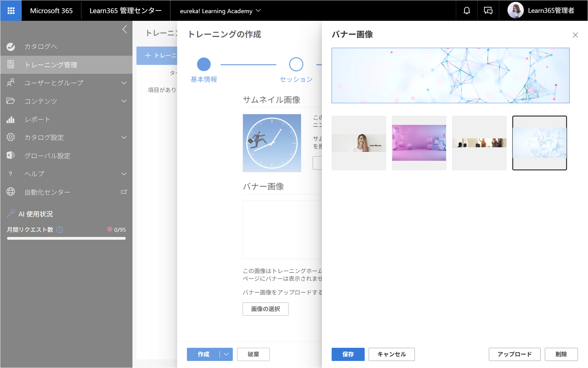
Task: Select the smiling woman banner thumbnail
Action: 359,143
